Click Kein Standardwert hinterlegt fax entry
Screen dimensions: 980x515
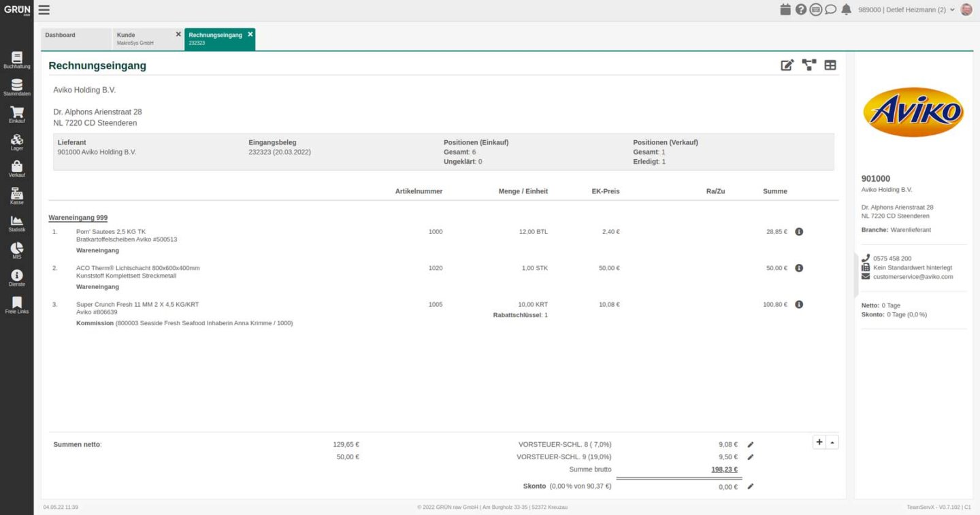(913, 267)
